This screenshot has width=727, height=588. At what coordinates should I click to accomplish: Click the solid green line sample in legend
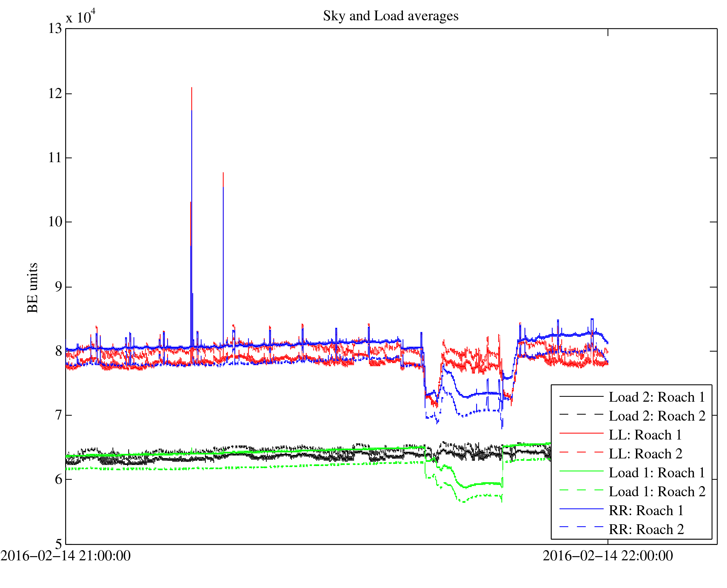click(582, 471)
